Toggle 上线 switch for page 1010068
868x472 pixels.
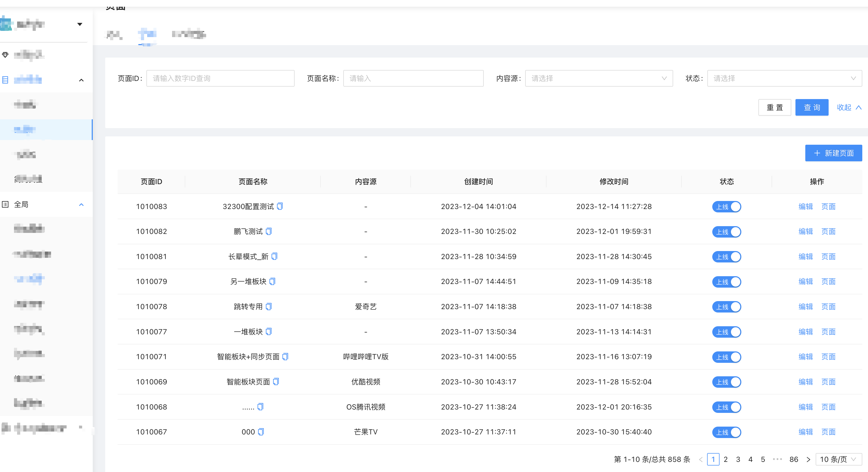pos(727,407)
